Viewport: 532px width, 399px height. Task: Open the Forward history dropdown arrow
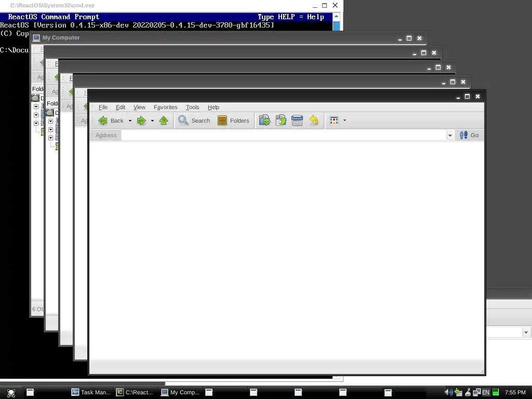[152, 121]
